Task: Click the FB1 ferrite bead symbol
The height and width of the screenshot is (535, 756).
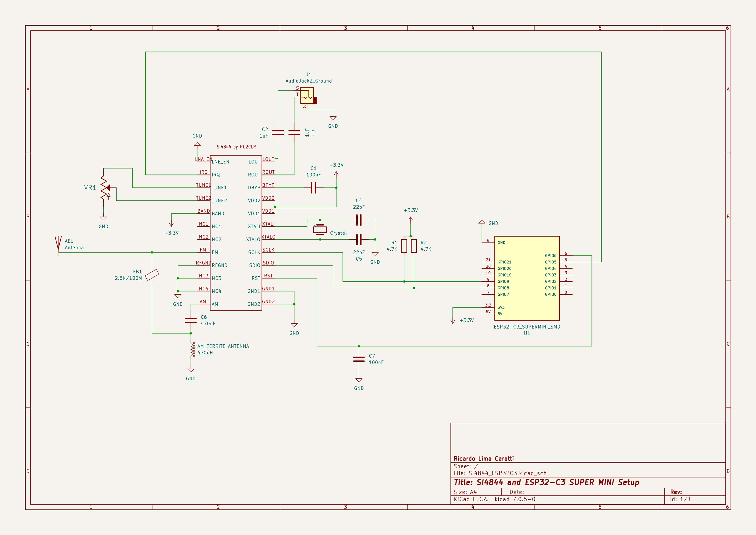Action: 152,275
